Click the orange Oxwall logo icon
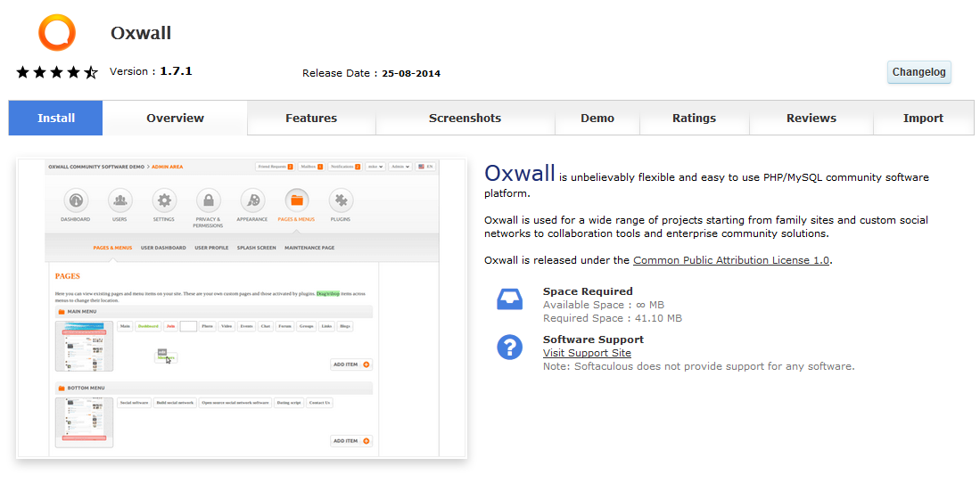The image size is (980, 491). (57, 32)
